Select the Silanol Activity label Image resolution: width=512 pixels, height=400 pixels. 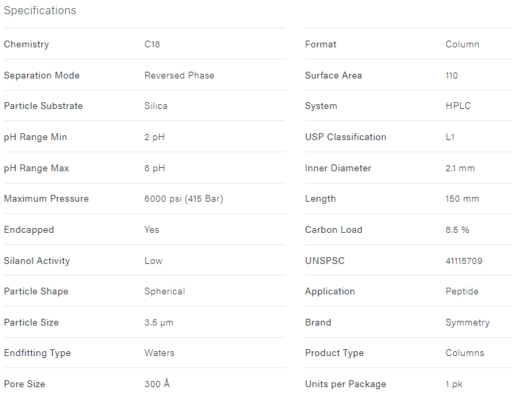coord(37,261)
